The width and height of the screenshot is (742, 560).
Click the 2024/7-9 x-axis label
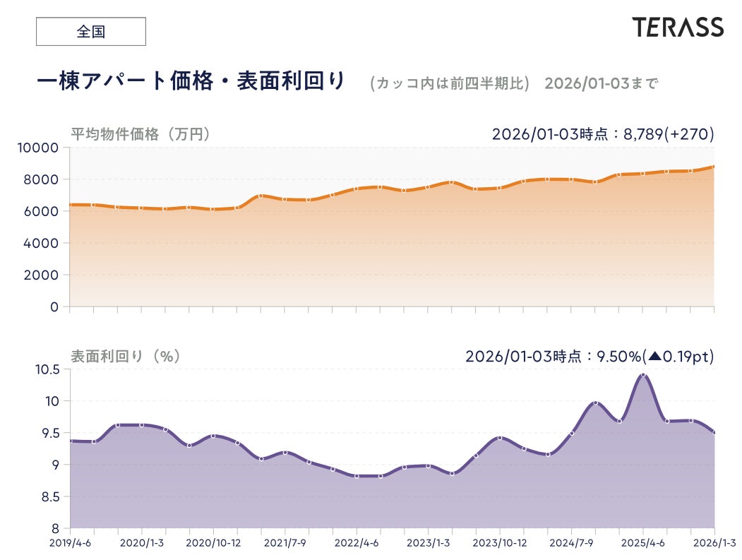[571, 543]
